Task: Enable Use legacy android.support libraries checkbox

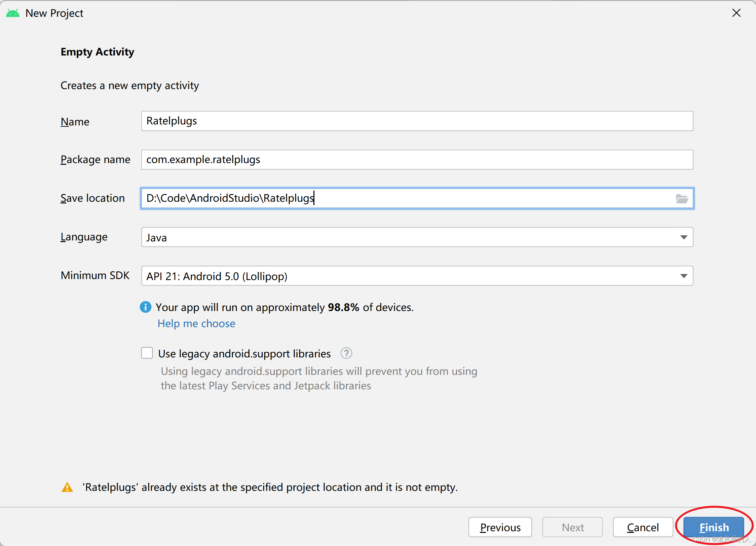Action: pos(147,353)
